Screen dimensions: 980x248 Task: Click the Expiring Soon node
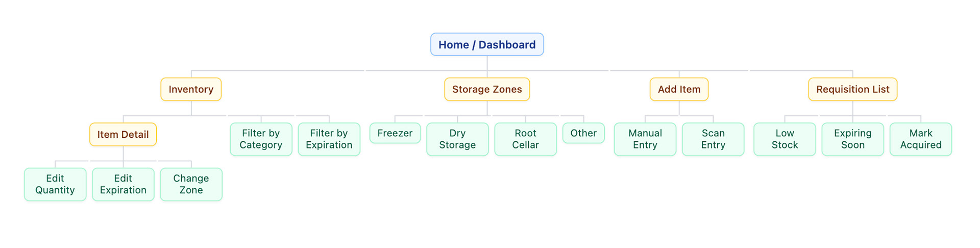(x=852, y=139)
